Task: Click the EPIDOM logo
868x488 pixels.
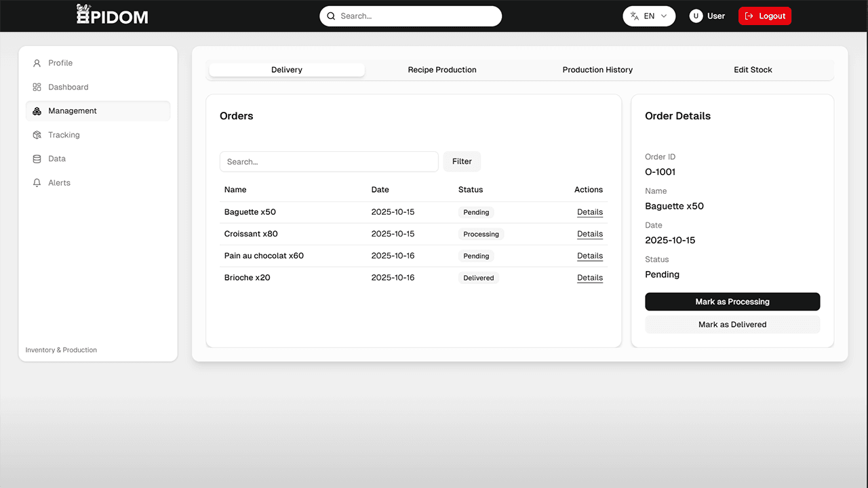Action: tap(112, 14)
